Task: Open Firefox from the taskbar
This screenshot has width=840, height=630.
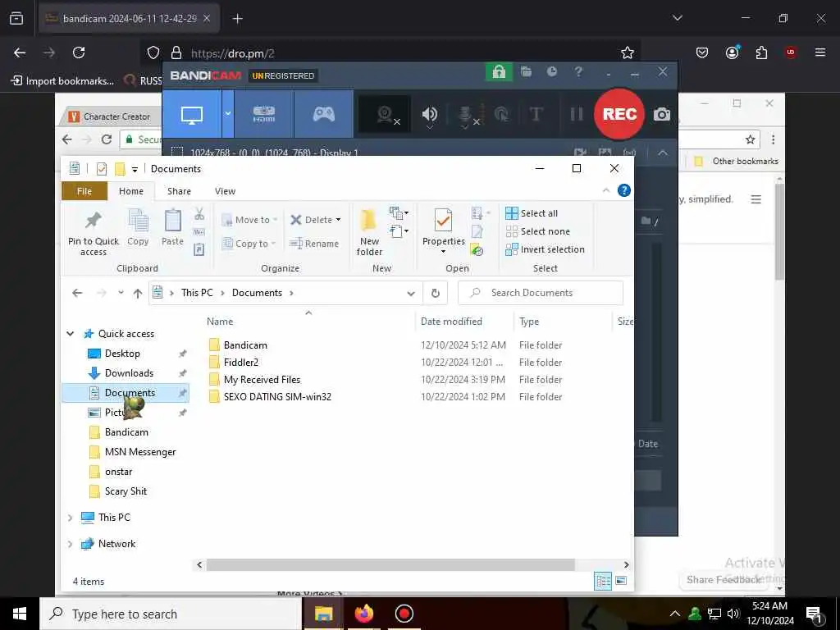Action: (x=363, y=614)
